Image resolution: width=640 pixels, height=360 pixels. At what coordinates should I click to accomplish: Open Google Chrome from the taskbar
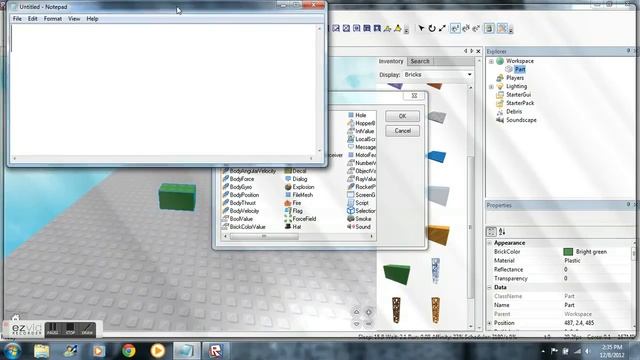point(129,351)
